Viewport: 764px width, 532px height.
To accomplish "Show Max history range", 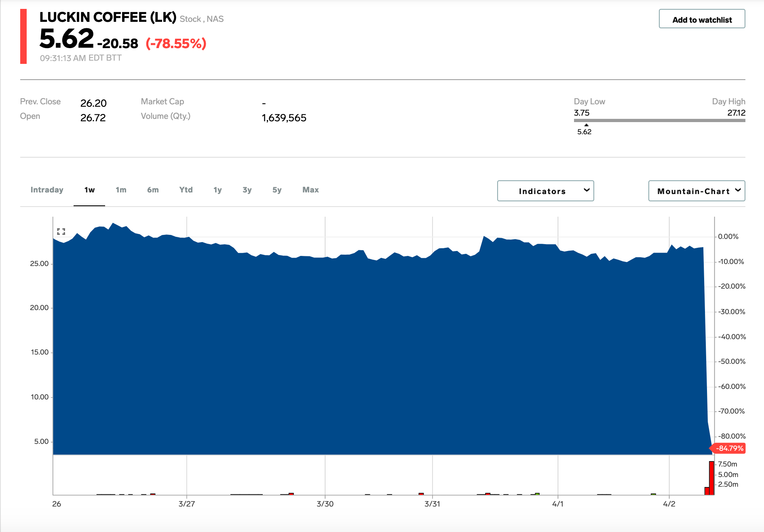I will point(310,190).
